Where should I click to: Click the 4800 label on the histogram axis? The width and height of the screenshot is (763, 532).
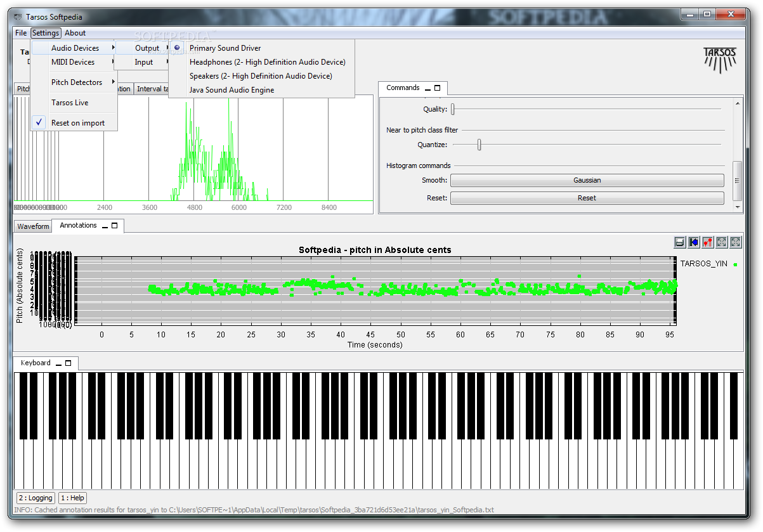[x=195, y=207]
